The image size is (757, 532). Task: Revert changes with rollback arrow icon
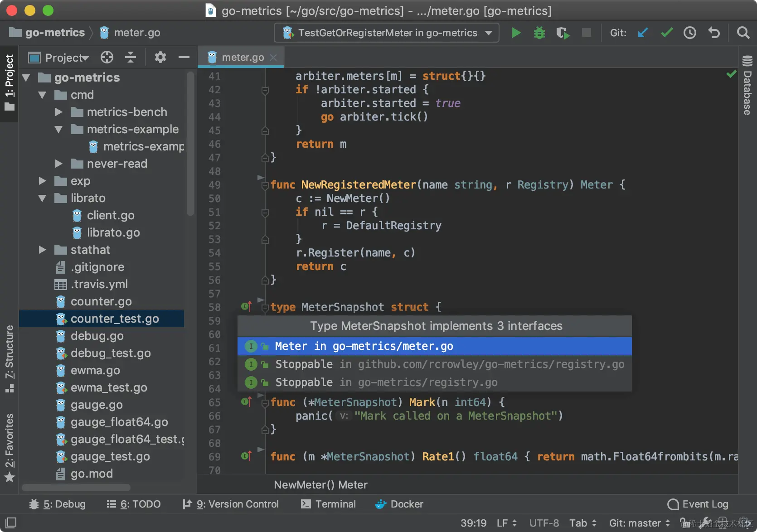pyautogui.click(x=714, y=33)
